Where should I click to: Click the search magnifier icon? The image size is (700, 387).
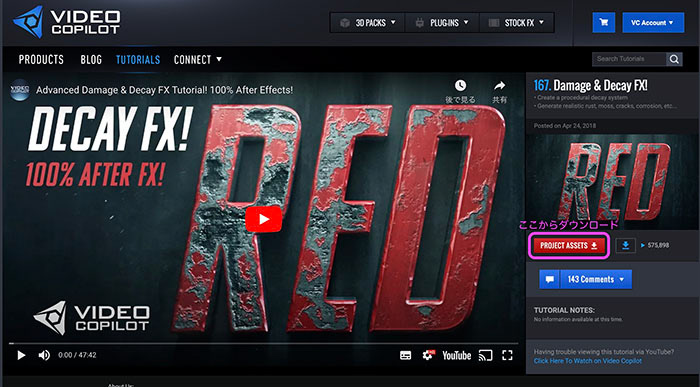click(674, 59)
